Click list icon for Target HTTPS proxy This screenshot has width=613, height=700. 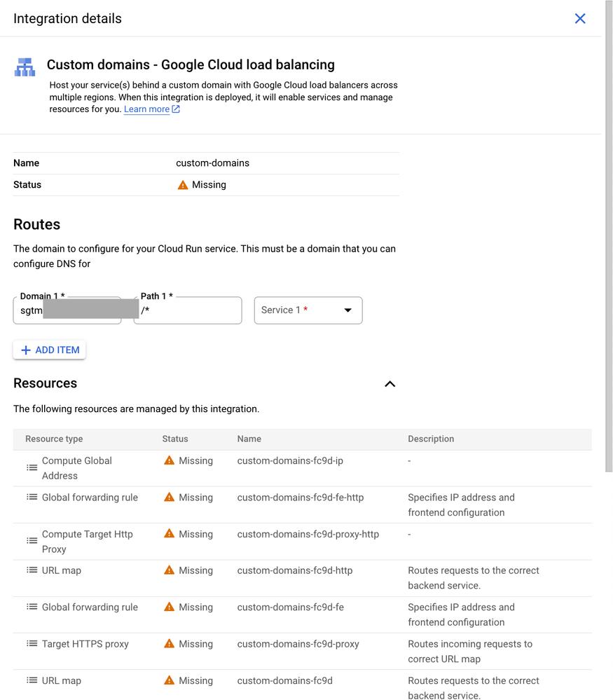32,644
